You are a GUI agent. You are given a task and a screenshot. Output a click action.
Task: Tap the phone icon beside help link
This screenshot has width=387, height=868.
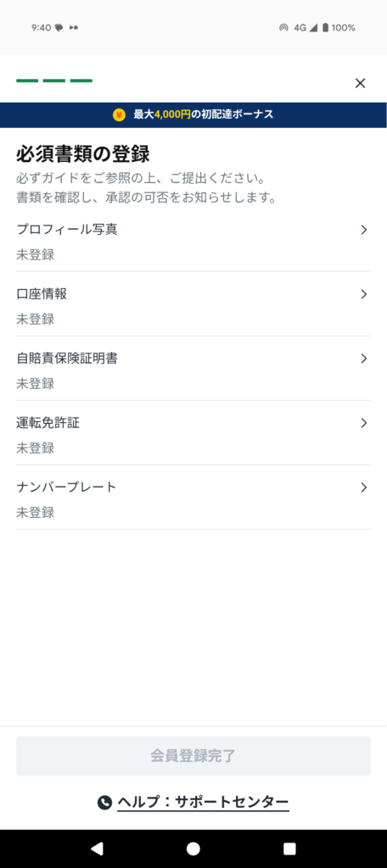tap(104, 802)
